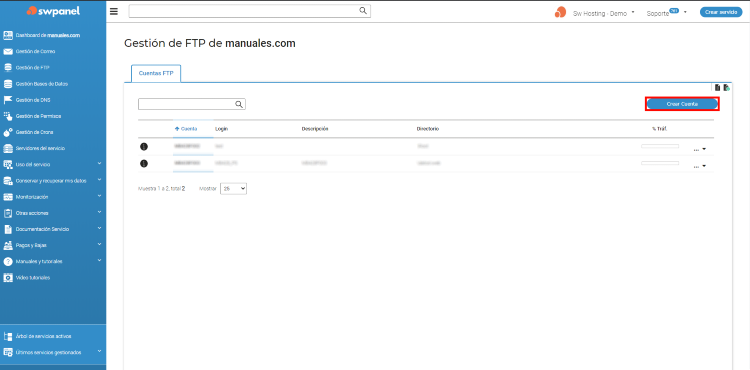Image resolution: width=750 pixels, height=370 pixels.
Task: Click the flag icon for Gestión de DNS
Action: pos(8,100)
